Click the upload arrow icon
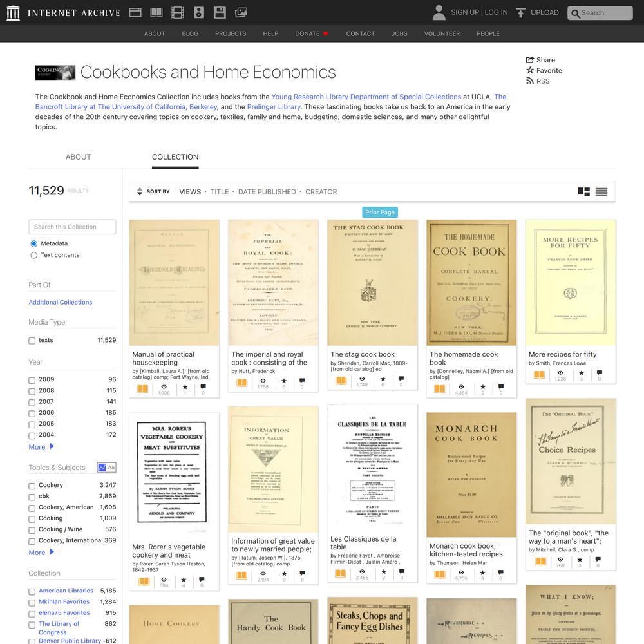 point(520,13)
